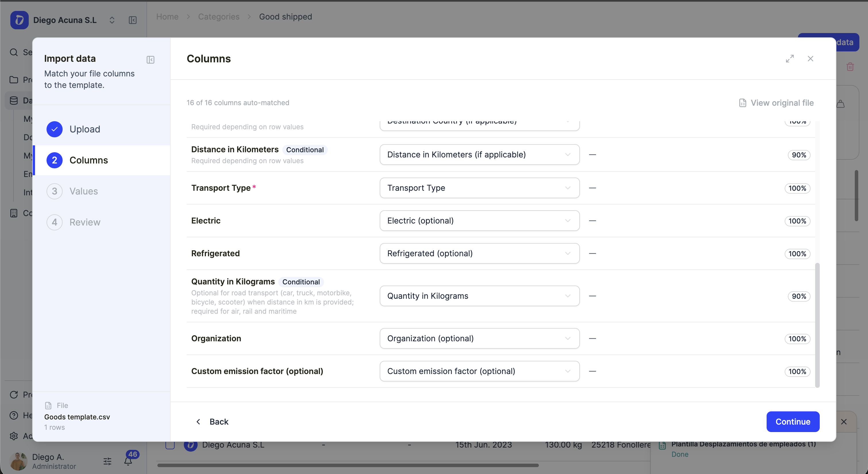
Task: Close the Columns import dialog
Action: 810,59
